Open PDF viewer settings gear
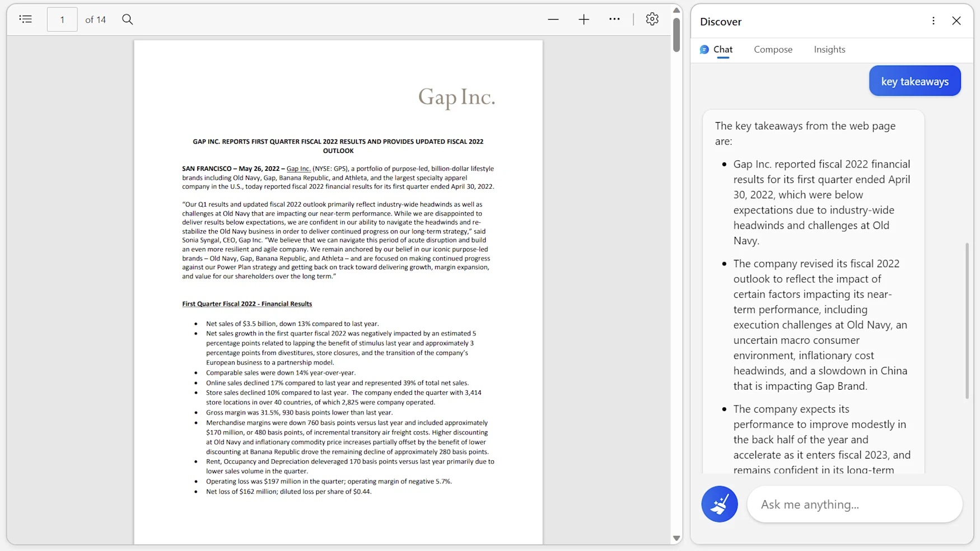This screenshot has width=980, height=551. (652, 20)
